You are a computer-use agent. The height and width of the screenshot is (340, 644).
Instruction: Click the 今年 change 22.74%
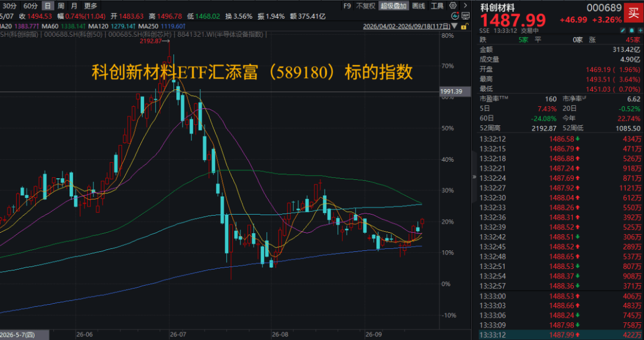629,119
